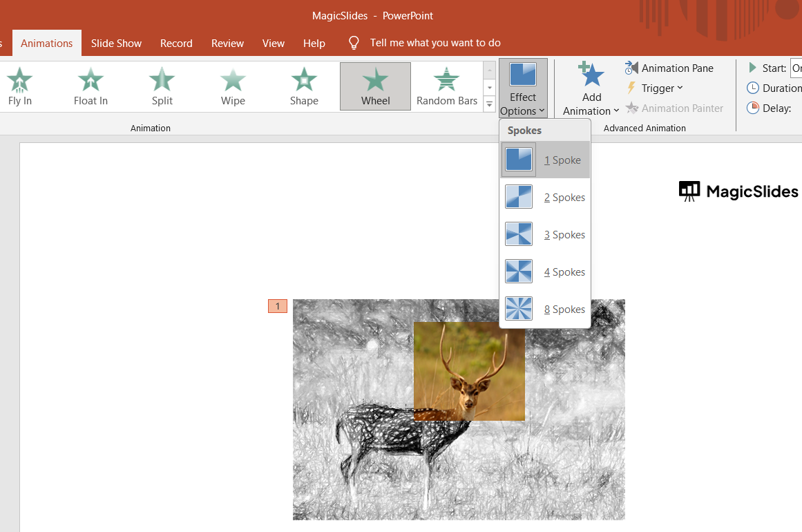Choose the Split animation effect
The height and width of the screenshot is (532, 802).
click(x=162, y=86)
